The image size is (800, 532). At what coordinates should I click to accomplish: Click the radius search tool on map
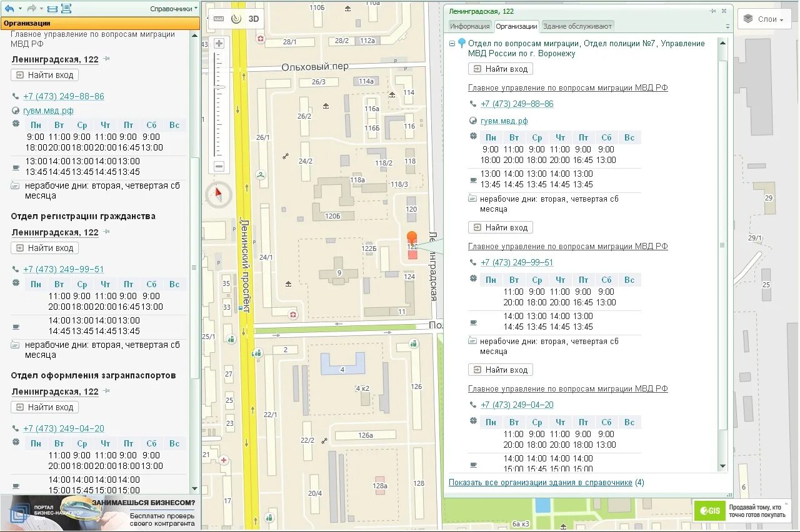pos(236,19)
